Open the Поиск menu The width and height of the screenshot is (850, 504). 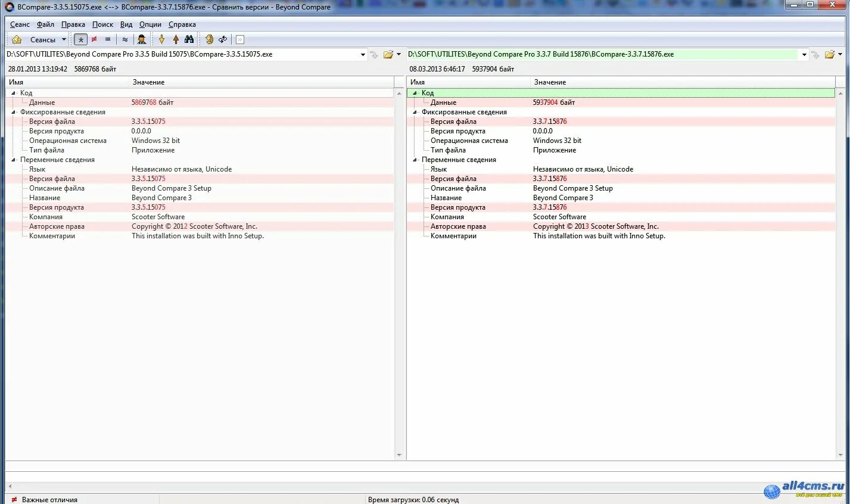[x=102, y=24]
